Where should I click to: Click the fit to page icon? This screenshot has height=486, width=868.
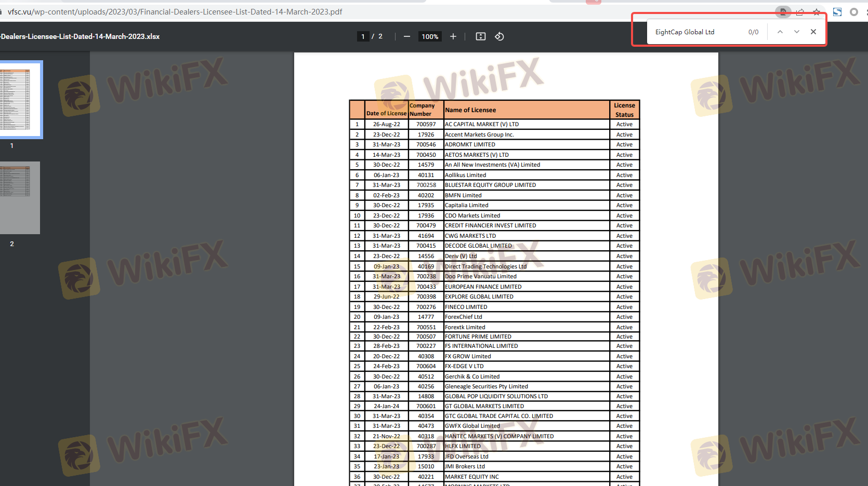pos(481,36)
